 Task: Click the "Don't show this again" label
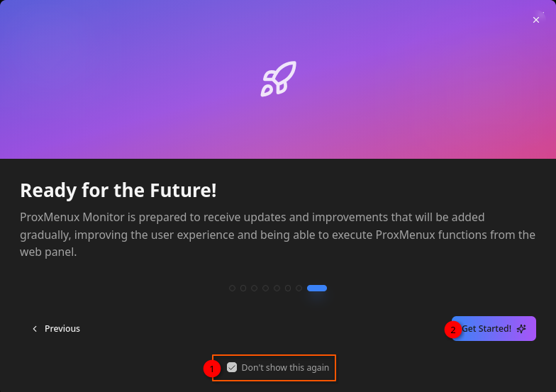click(x=285, y=368)
